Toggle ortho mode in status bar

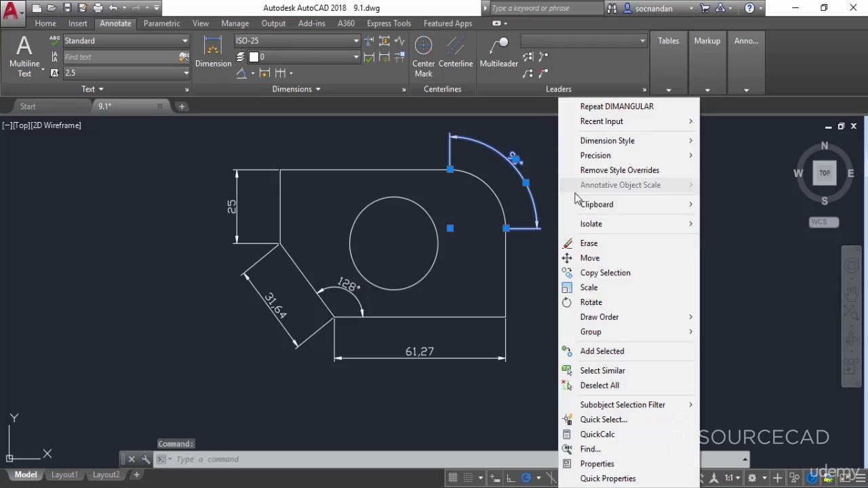[511, 478]
